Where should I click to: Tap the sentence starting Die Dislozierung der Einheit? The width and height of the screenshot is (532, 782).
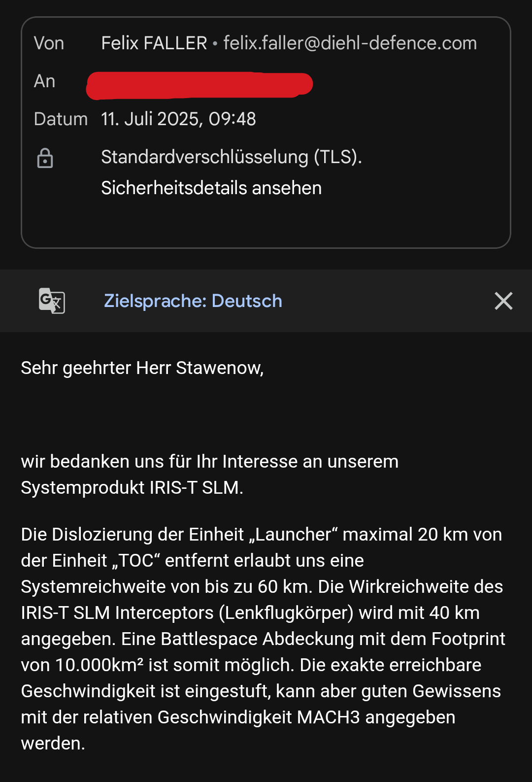tap(262, 560)
